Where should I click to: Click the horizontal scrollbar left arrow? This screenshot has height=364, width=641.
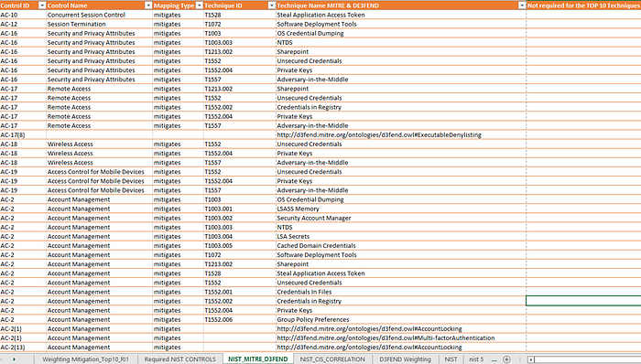tap(530, 359)
